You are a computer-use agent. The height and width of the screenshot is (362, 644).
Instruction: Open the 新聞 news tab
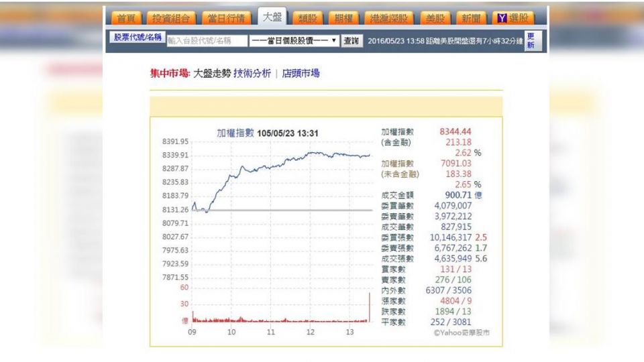(x=472, y=18)
